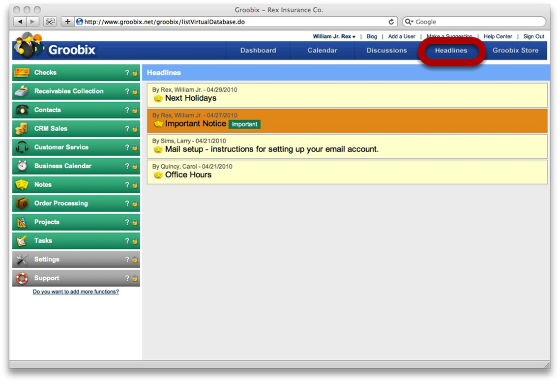Click the lock icon on CRM Sales row
This screenshot has height=383, width=560.
(135, 129)
